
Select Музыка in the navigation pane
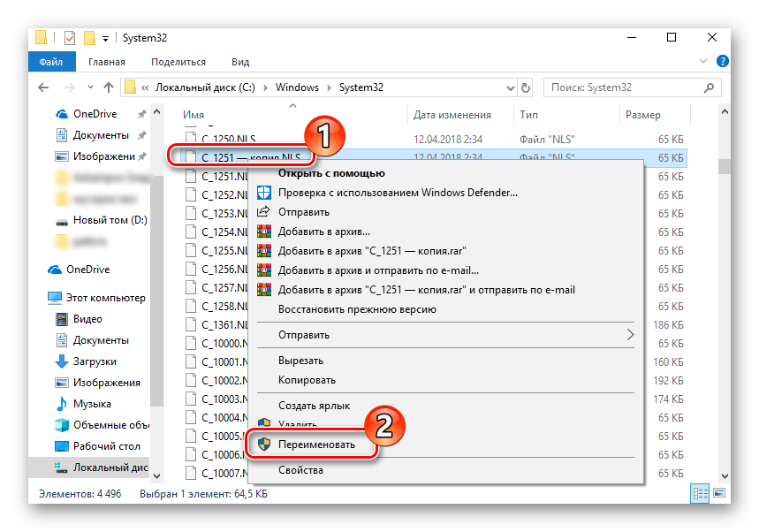coord(92,404)
